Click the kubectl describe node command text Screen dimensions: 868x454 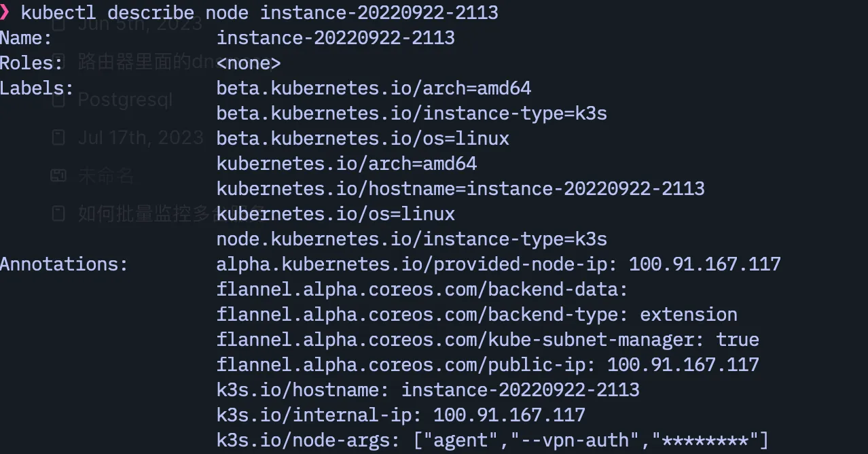point(259,12)
